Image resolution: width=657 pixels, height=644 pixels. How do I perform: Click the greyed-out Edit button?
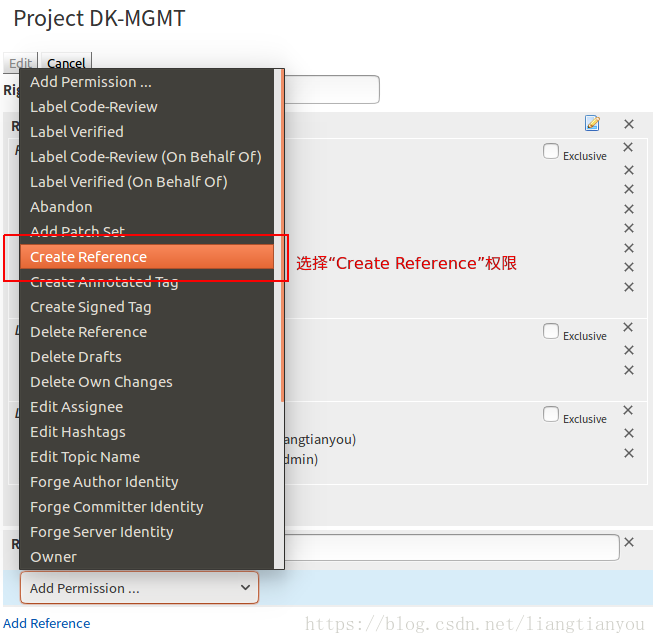pos(20,63)
